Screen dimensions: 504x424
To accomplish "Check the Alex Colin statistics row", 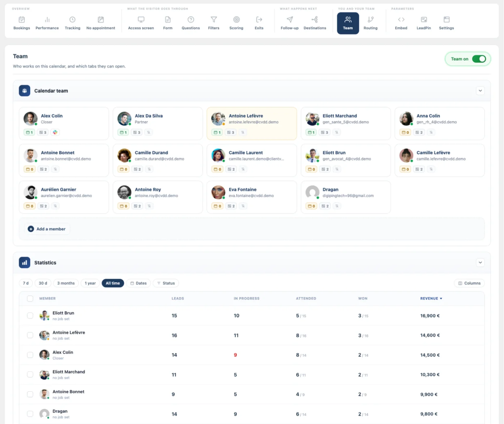I will coord(30,355).
